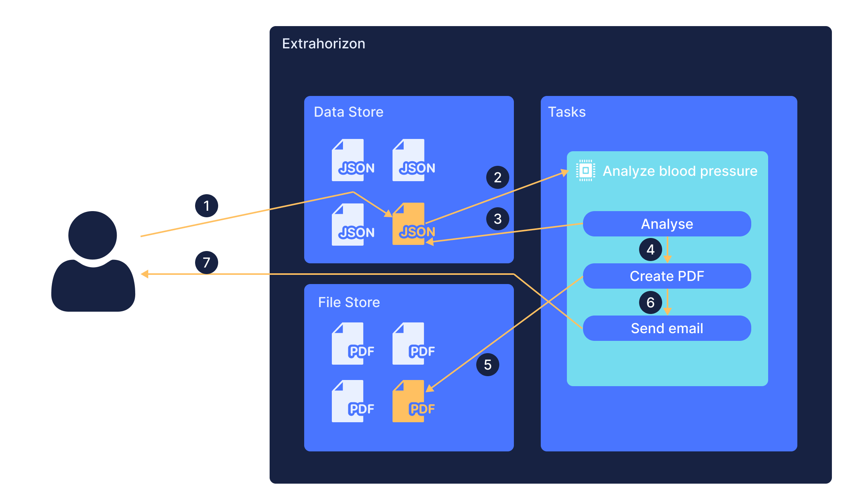Click step marker number 2
Screen dimensions: 868x499
click(497, 177)
